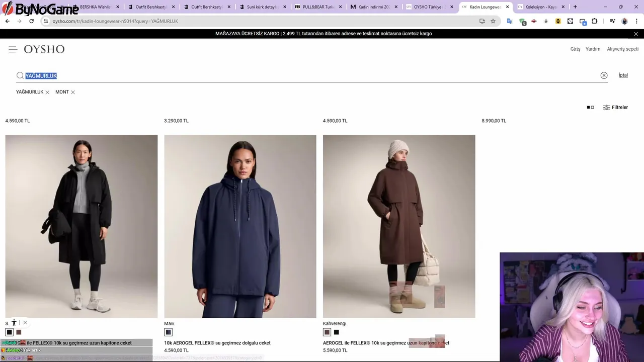Click the search magnifier icon
Viewport: 644px width, 362px height.
click(x=20, y=75)
